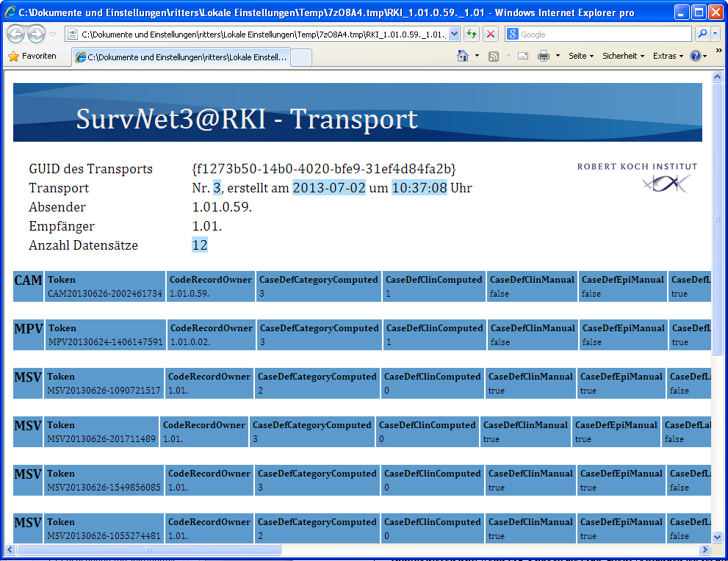The image size is (728, 561).
Task: Click the vertical scrollbar down arrow
Action: point(717,535)
